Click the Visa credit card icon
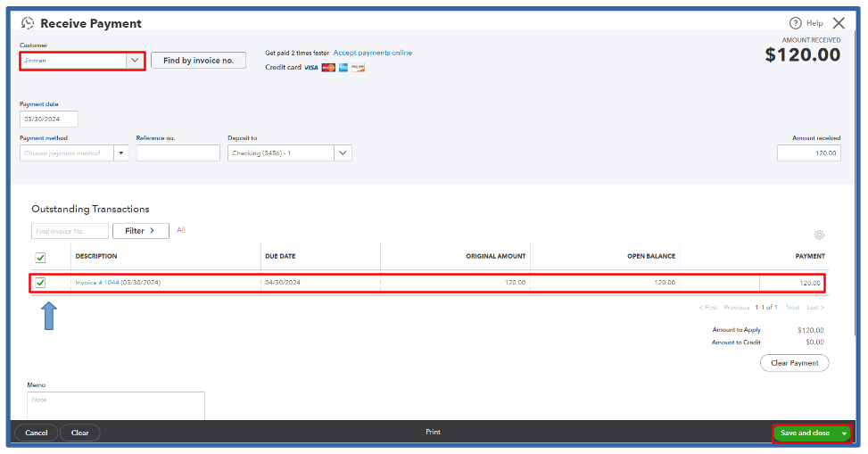 [x=310, y=68]
